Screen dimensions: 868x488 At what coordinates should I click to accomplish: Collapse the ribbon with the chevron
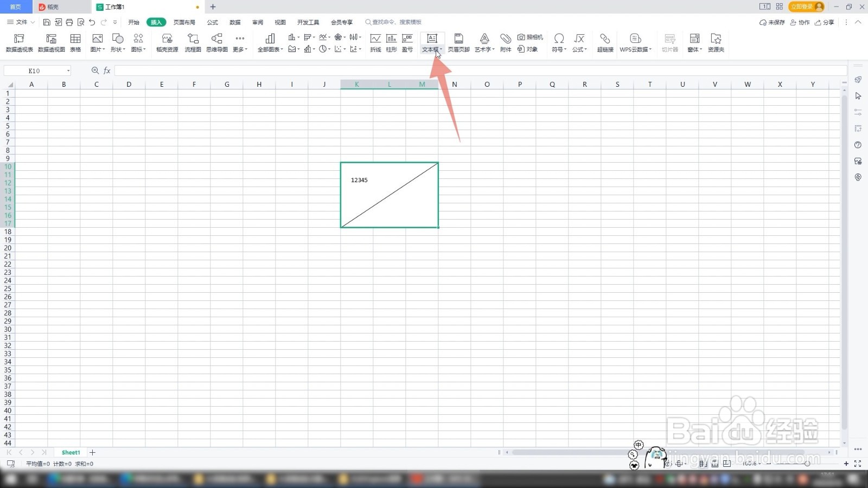tap(858, 22)
